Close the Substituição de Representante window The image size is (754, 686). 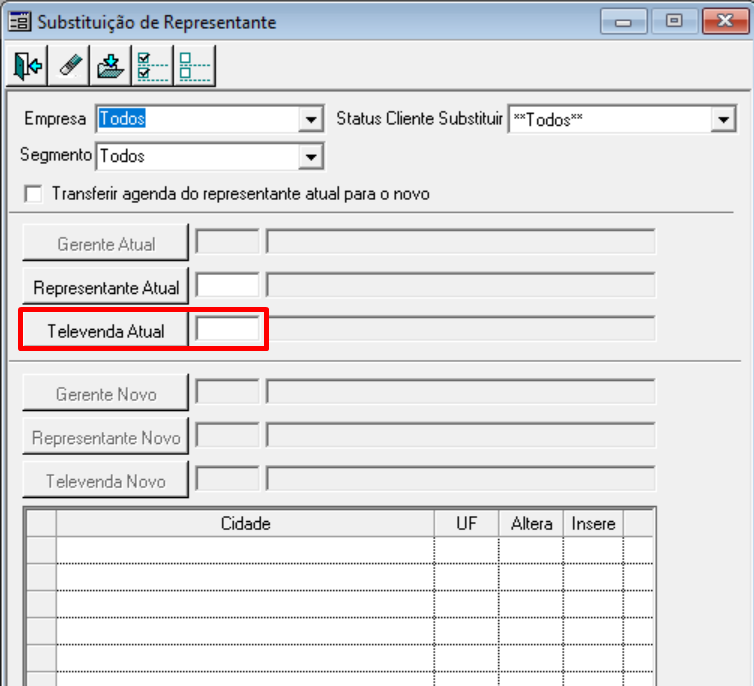pos(725,22)
